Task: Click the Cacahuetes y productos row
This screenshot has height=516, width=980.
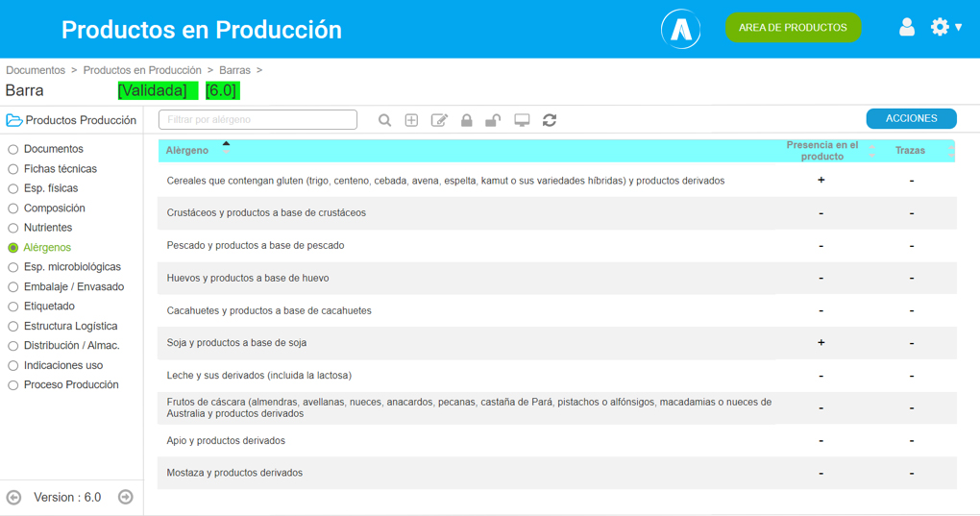Action: coord(557,310)
